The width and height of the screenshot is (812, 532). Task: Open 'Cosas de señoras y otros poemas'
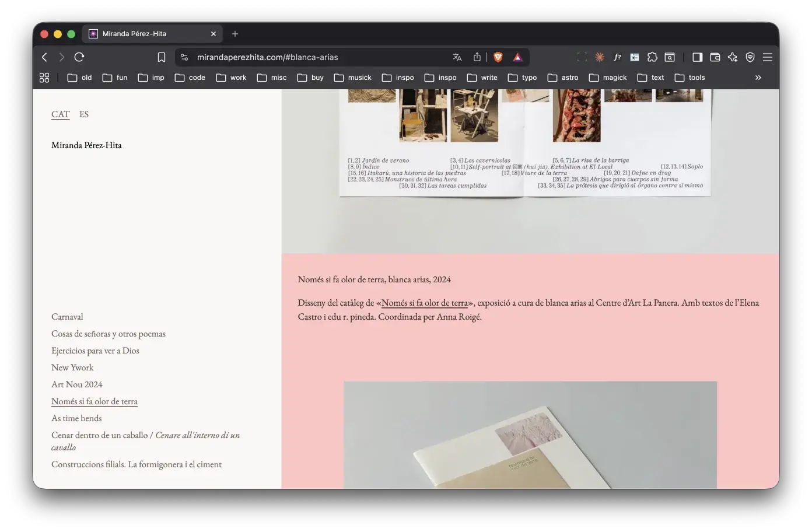coord(108,334)
